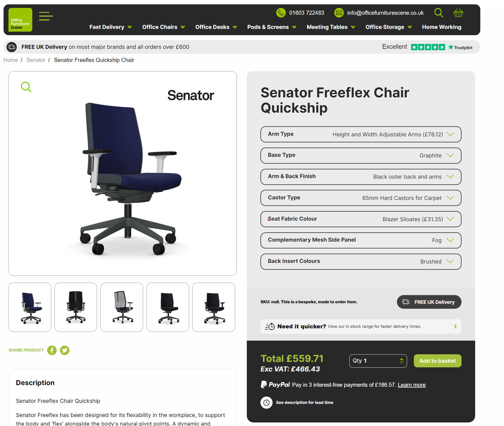Share product on Facebook
Image resolution: width=504 pixels, height=426 pixels.
tap(52, 350)
